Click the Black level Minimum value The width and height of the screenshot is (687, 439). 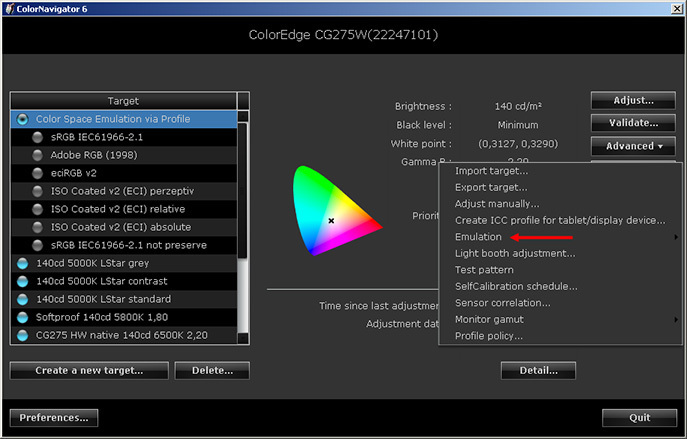pyautogui.click(x=517, y=125)
